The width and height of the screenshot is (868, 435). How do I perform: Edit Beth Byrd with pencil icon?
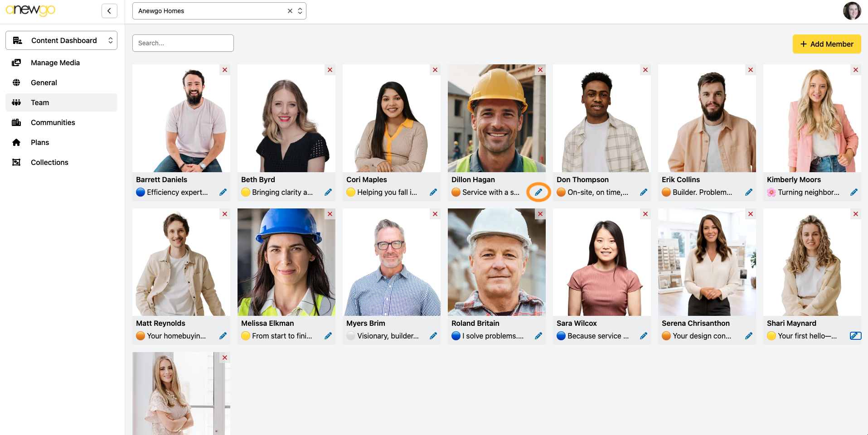(x=328, y=192)
